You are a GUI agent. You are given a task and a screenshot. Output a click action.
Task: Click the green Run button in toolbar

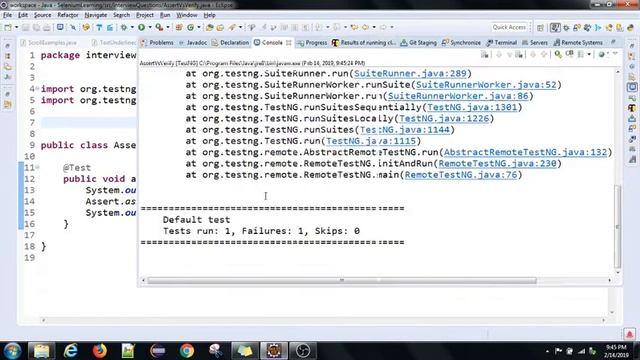pyautogui.click(x=142, y=27)
